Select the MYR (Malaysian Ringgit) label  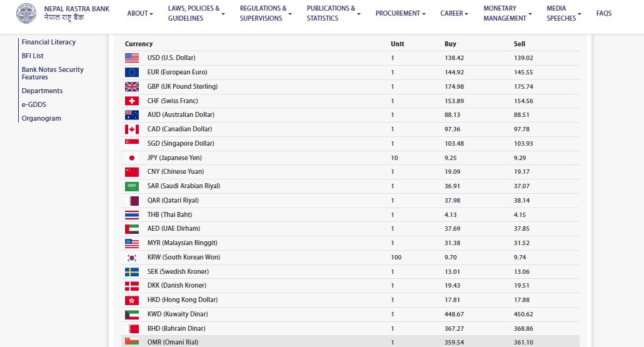[183, 243]
